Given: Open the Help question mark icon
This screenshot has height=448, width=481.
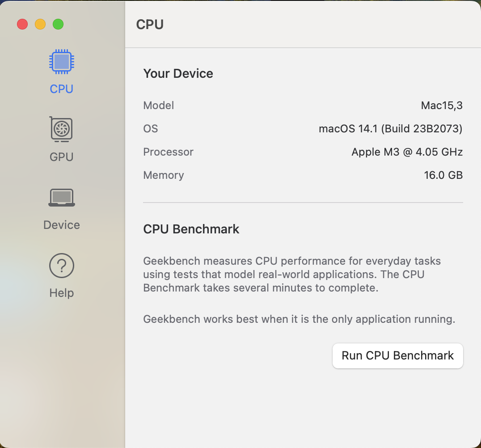Looking at the screenshot, I should [62, 266].
